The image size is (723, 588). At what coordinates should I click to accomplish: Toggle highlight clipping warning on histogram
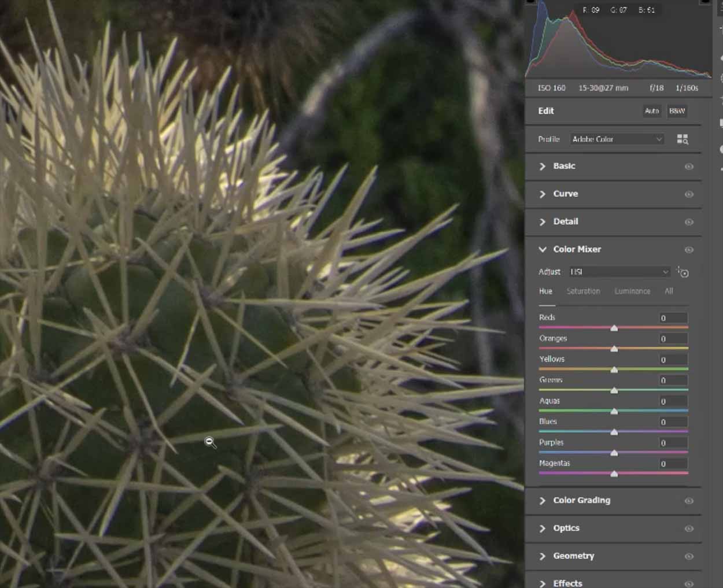(x=705, y=2)
